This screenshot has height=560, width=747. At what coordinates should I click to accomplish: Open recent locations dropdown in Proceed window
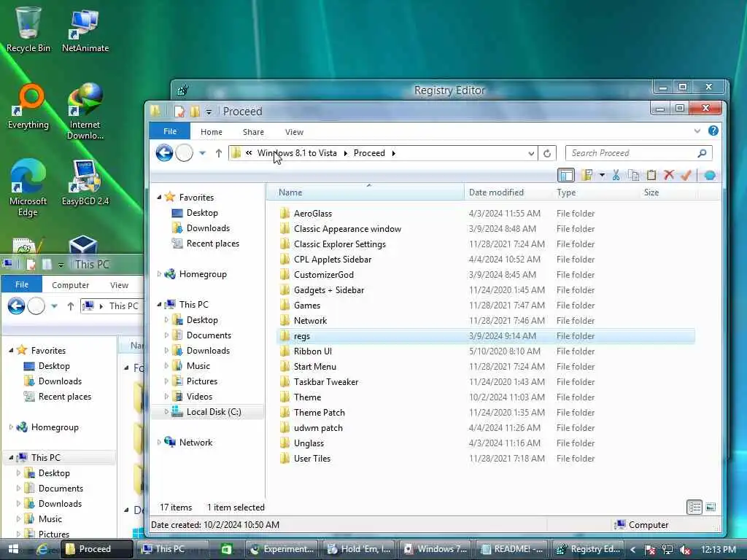coord(203,153)
